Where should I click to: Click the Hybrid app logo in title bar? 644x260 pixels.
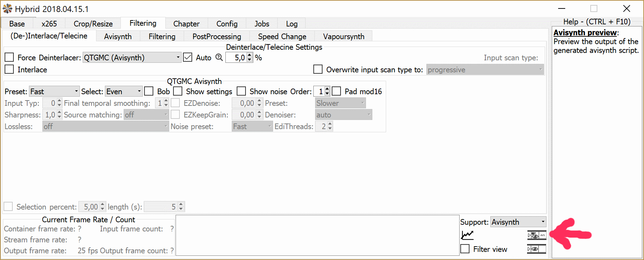click(7, 8)
